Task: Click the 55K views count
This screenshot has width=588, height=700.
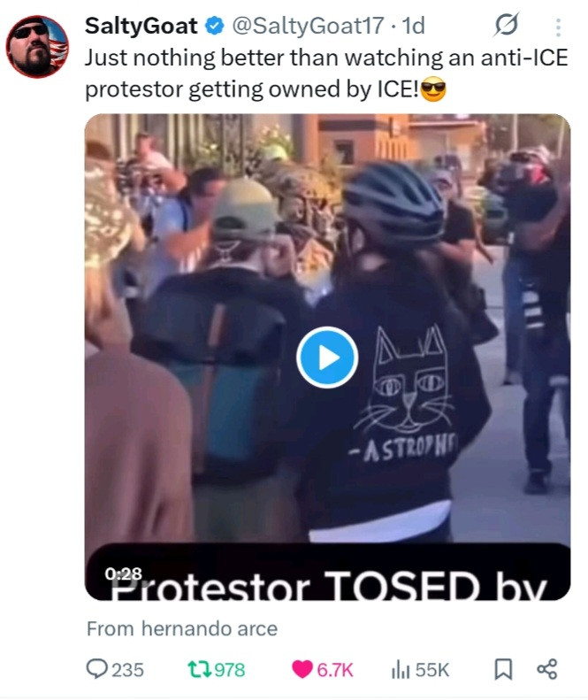Action: tap(432, 670)
